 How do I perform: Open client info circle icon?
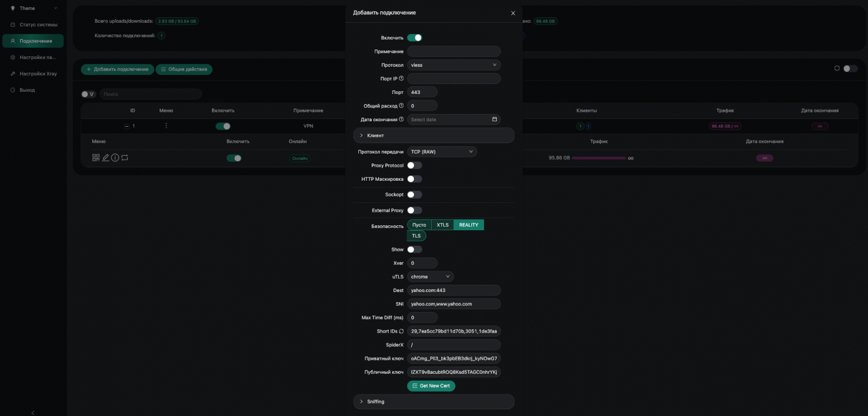[x=115, y=158]
